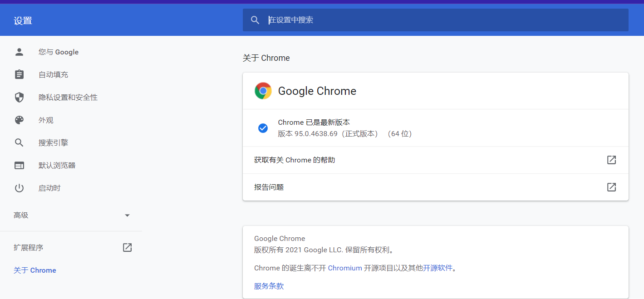Viewport: 644px width, 299px height.
Task: Click the blue checkmark update status icon
Action: tap(263, 128)
